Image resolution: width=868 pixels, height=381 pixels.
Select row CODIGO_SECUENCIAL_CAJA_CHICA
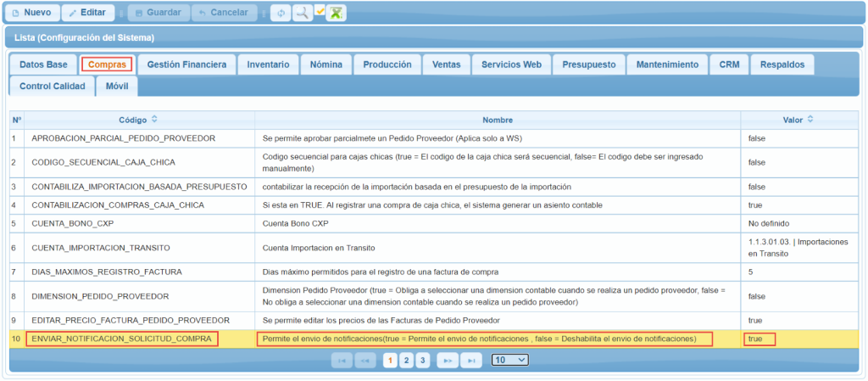point(435,162)
